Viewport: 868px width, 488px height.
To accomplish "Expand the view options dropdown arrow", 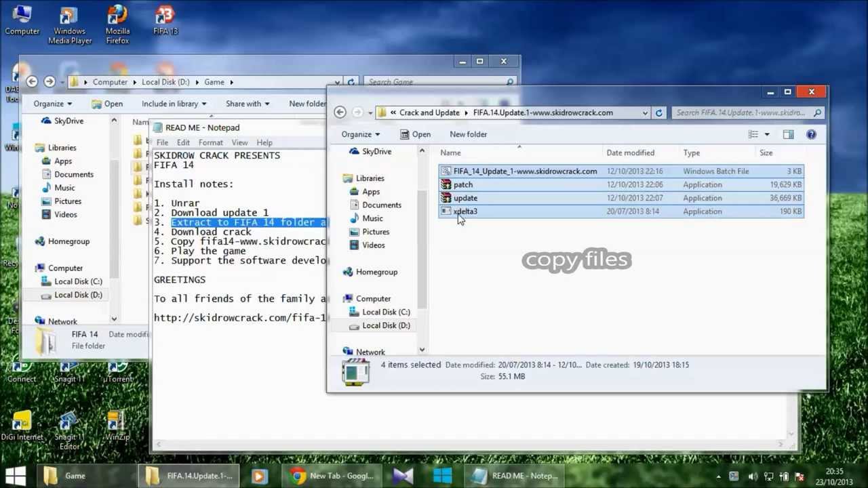I will [767, 134].
